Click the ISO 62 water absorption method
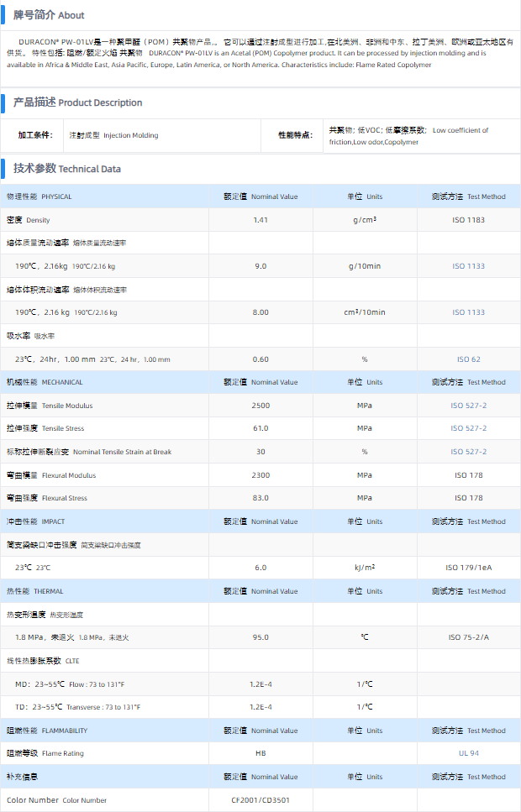The image size is (521, 812). click(469, 359)
